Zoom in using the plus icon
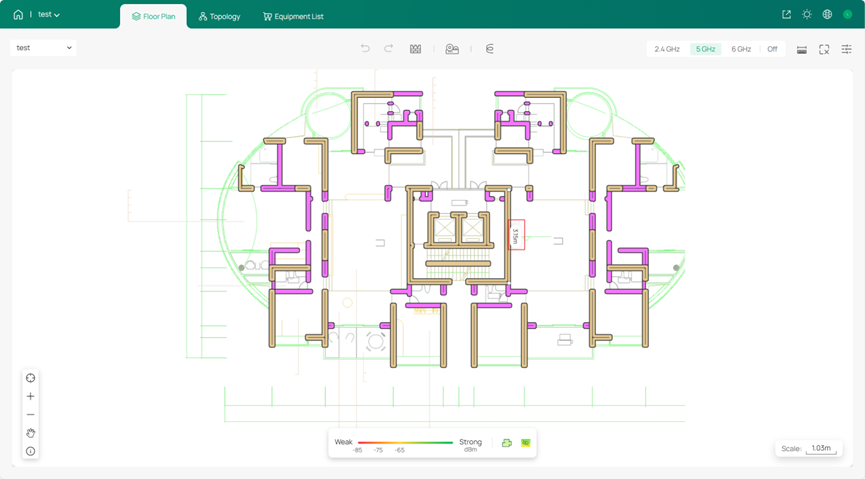 pyautogui.click(x=31, y=396)
